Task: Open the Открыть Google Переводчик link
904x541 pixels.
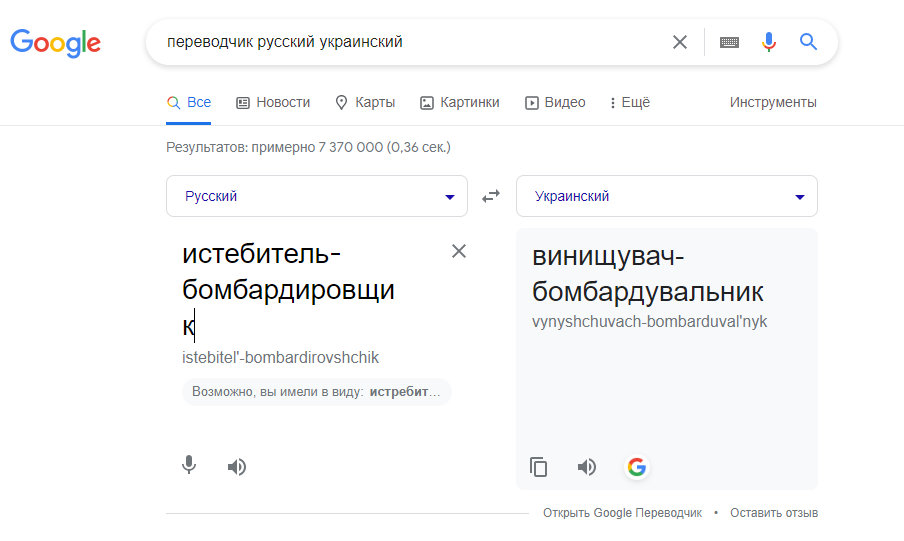Action: tap(622, 513)
